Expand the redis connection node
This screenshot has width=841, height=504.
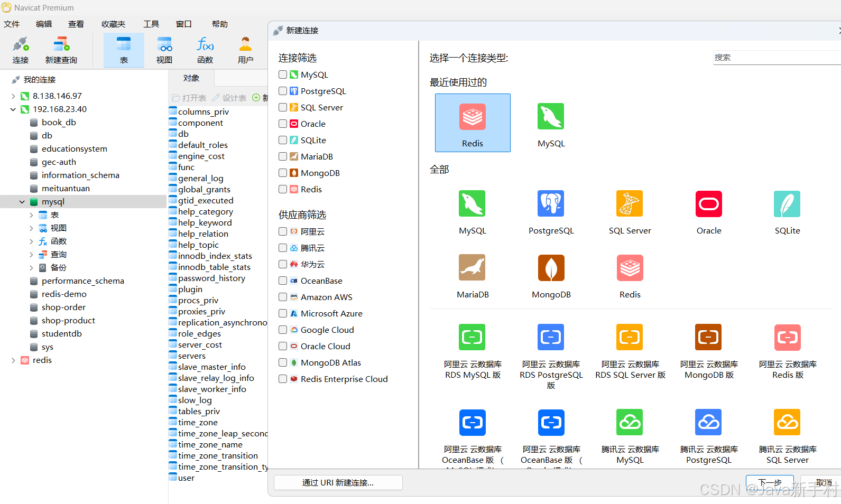[13, 360]
